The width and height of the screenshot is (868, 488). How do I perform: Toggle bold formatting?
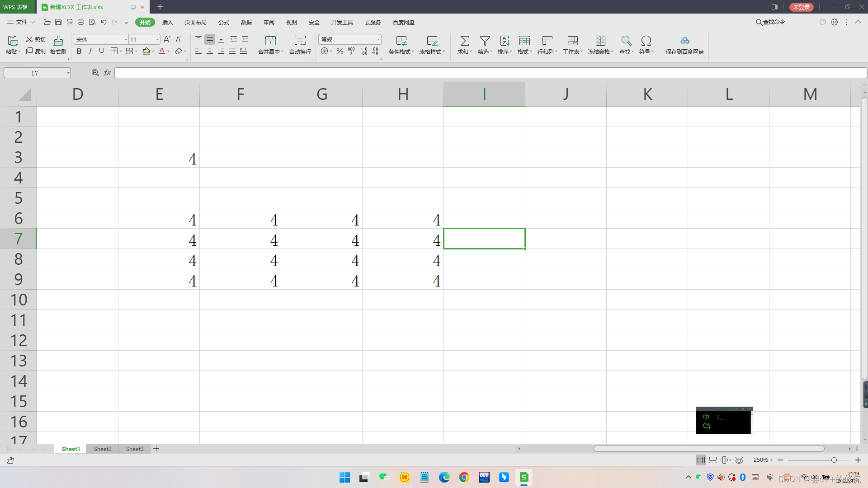79,52
